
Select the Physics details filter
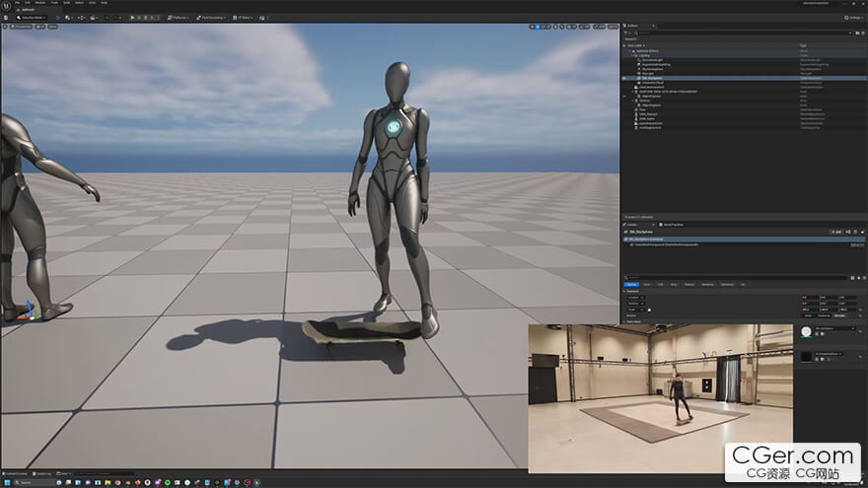point(689,284)
